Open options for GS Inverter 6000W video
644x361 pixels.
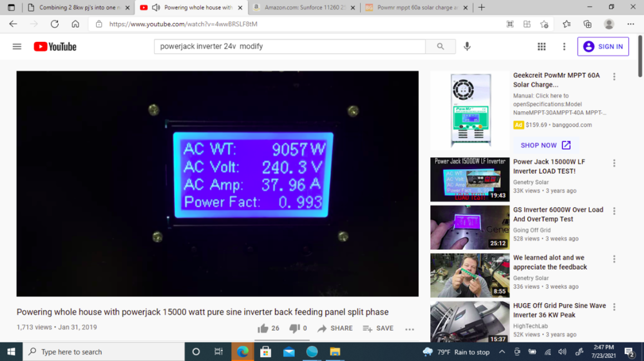[x=614, y=211]
